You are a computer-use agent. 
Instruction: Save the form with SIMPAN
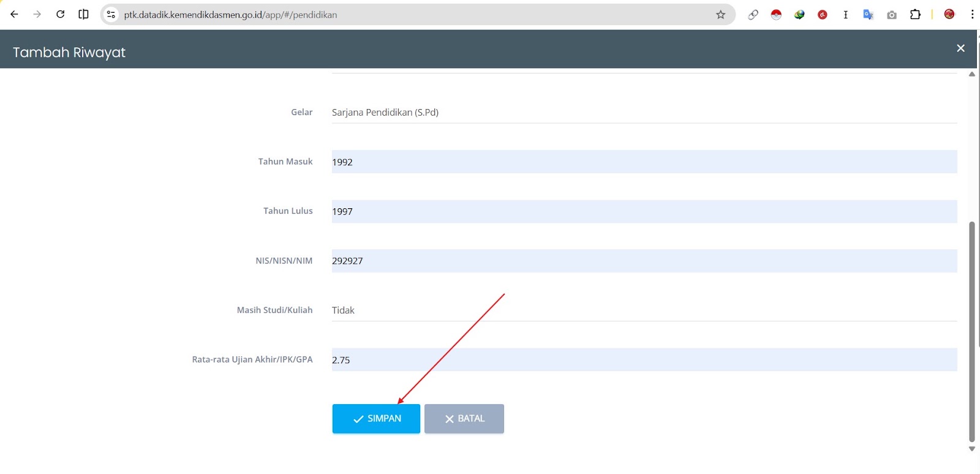click(376, 419)
